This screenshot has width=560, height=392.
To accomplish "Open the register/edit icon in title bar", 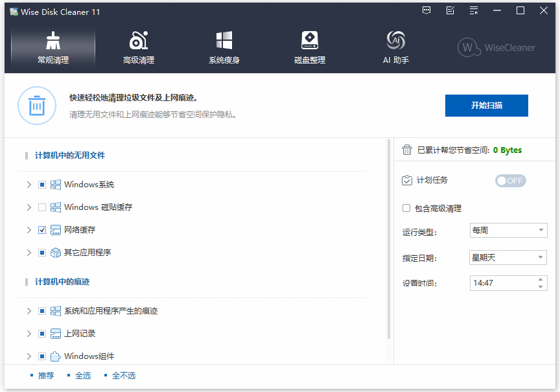I will tap(450, 11).
